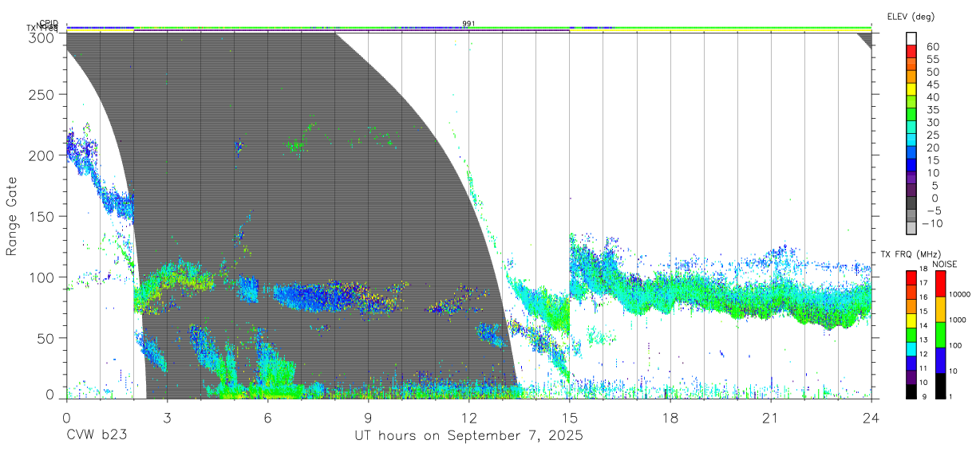Image resolution: width=980 pixels, height=452 pixels.
Task: Click the '45' label on the ELEV scale
Action: [x=932, y=85]
